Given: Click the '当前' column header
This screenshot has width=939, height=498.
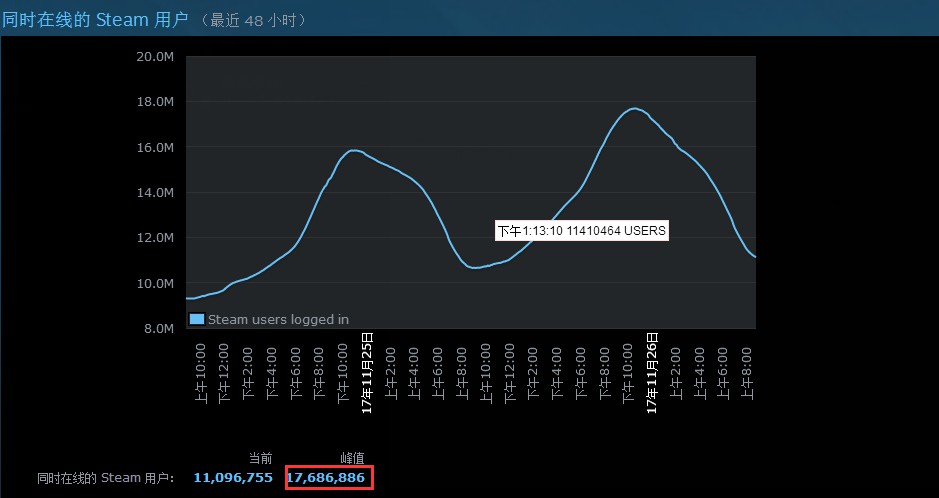Looking at the screenshot, I should click(x=261, y=458).
